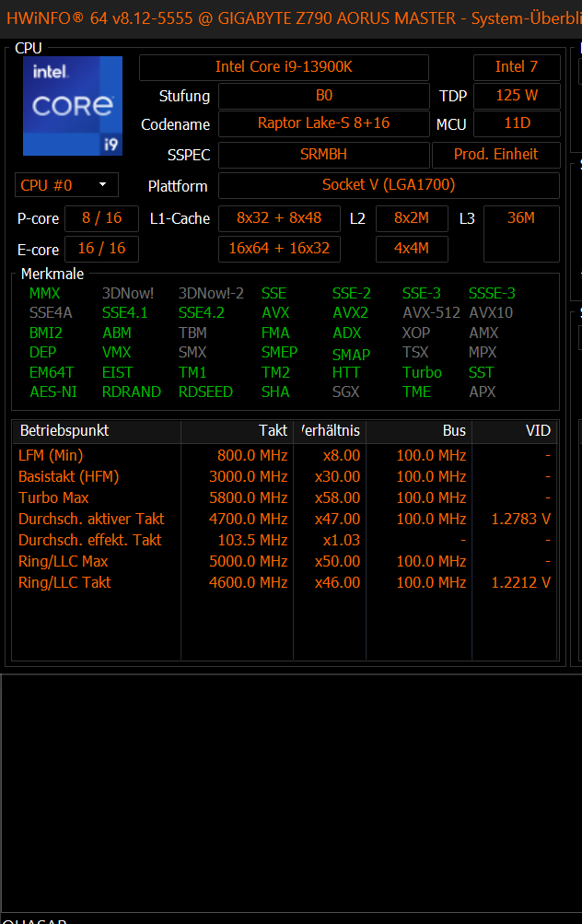
Task: Click the HWiNFO 64 window title bar
Action: coord(291,18)
